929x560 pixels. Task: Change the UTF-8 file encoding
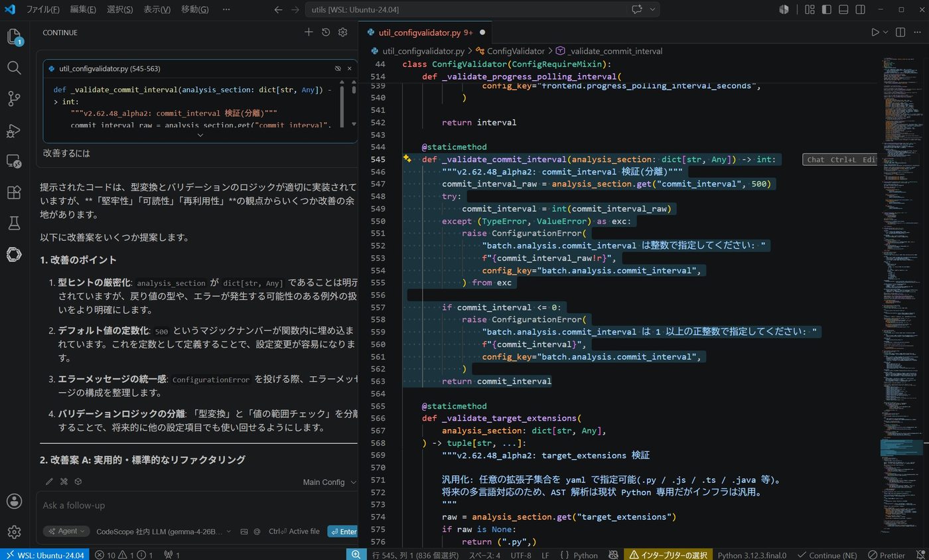pyautogui.click(x=521, y=555)
